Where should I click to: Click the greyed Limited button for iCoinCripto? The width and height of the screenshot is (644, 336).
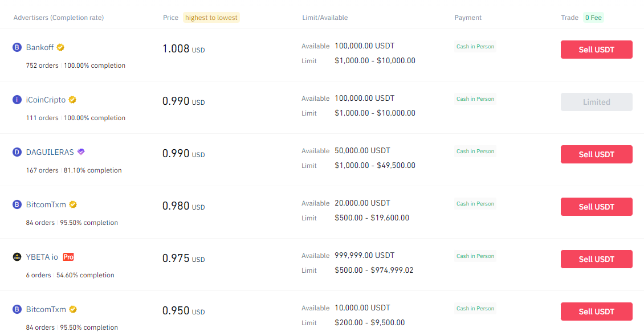[x=596, y=102]
